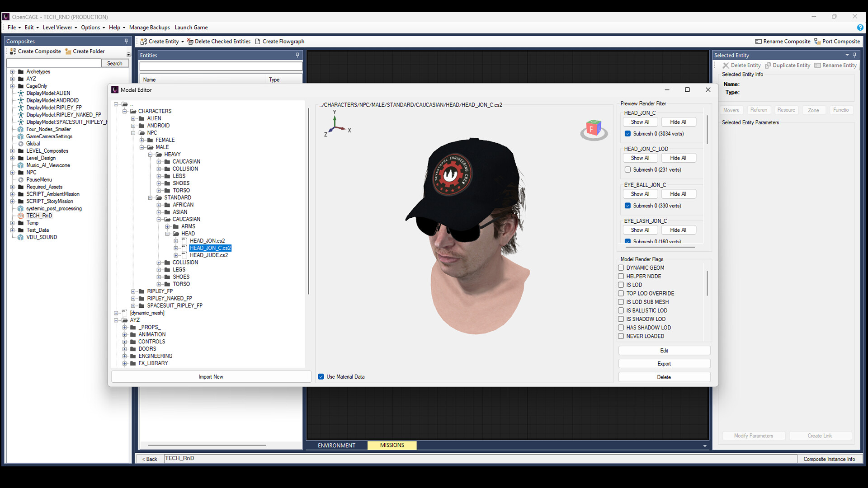Open Create Entity dropdown arrow
The width and height of the screenshot is (868, 488).
point(183,42)
